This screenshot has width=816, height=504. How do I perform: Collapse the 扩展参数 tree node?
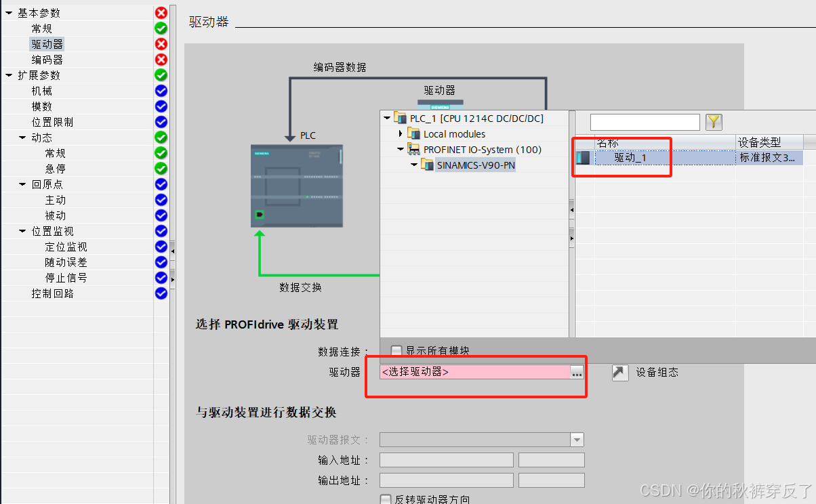click(x=9, y=75)
